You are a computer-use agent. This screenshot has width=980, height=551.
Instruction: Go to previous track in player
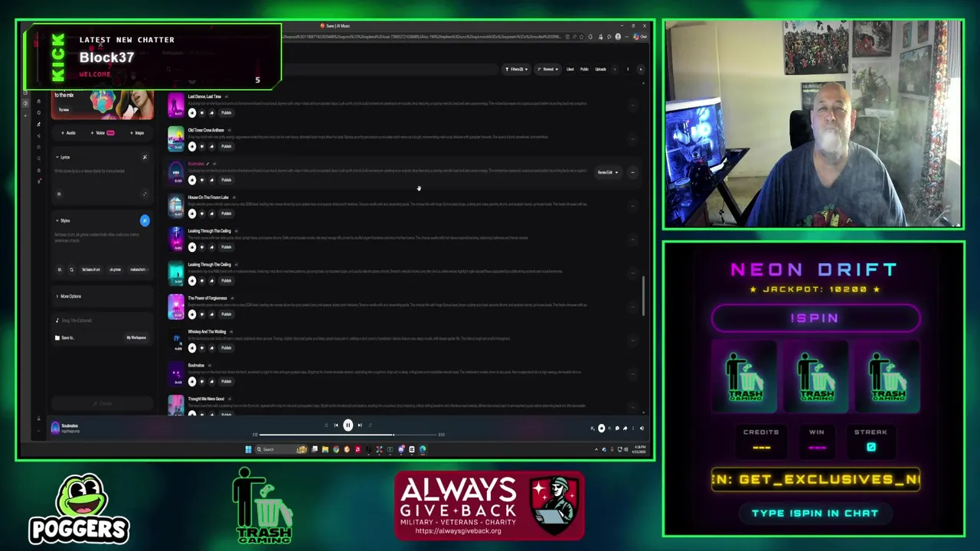335,425
